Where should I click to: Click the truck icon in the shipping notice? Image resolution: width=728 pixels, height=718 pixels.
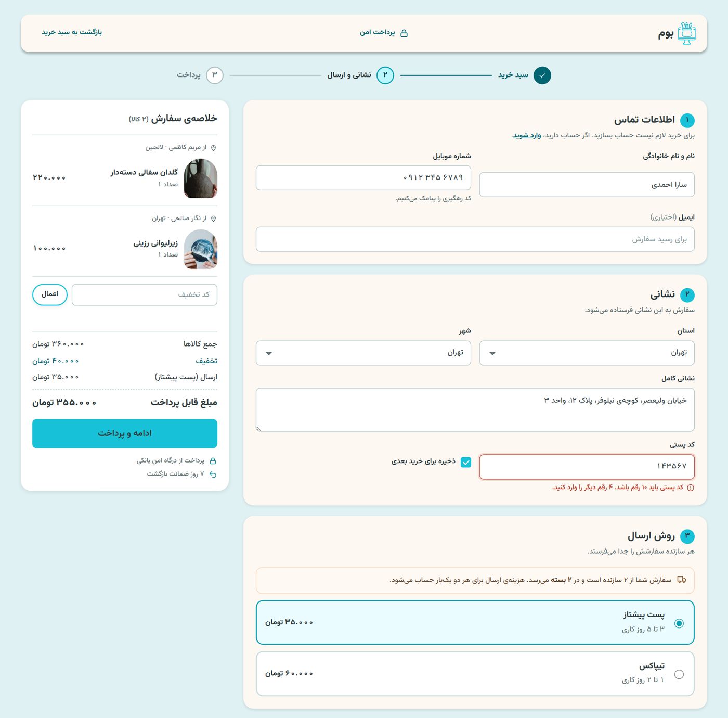tap(682, 580)
